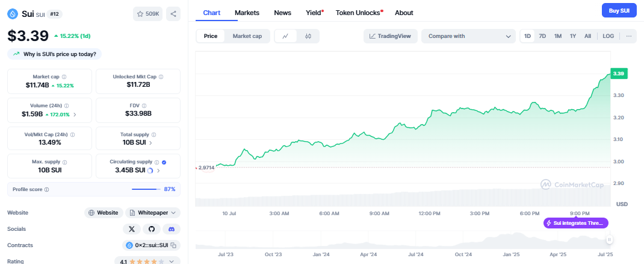Image resolution: width=644 pixels, height=264 pixels.
Task: Expand the Rating dropdown chevron
Action: point(172,261)
